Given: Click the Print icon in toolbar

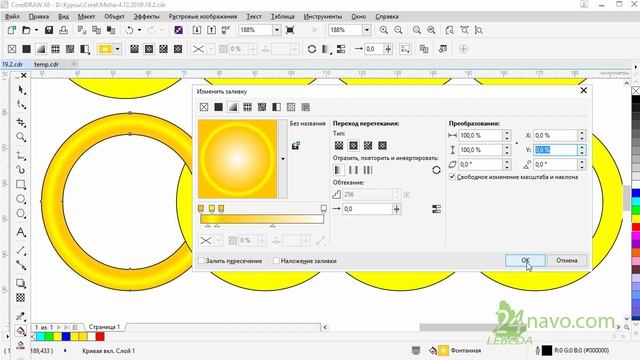Looking at the screenshot, I should (63, 30).
